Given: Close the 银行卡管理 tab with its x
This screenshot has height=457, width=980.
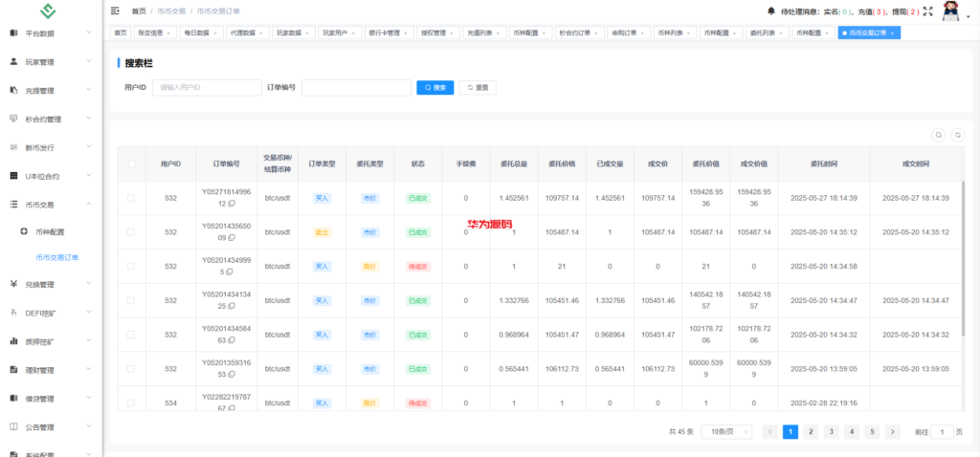Looking at the screenshot, I should [405, 33].
